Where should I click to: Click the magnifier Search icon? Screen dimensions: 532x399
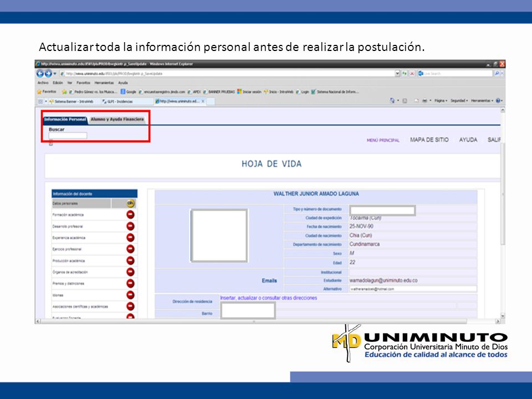tap(497, 73)
